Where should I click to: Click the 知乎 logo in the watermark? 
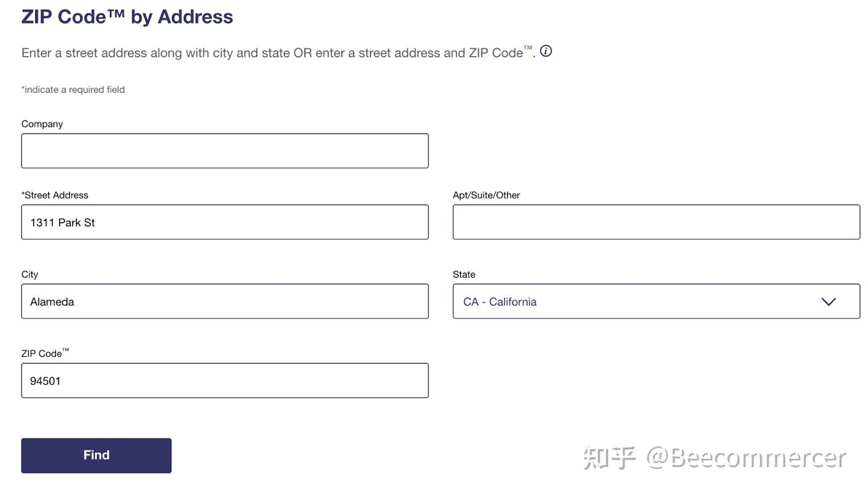click(x=609, y=458)
